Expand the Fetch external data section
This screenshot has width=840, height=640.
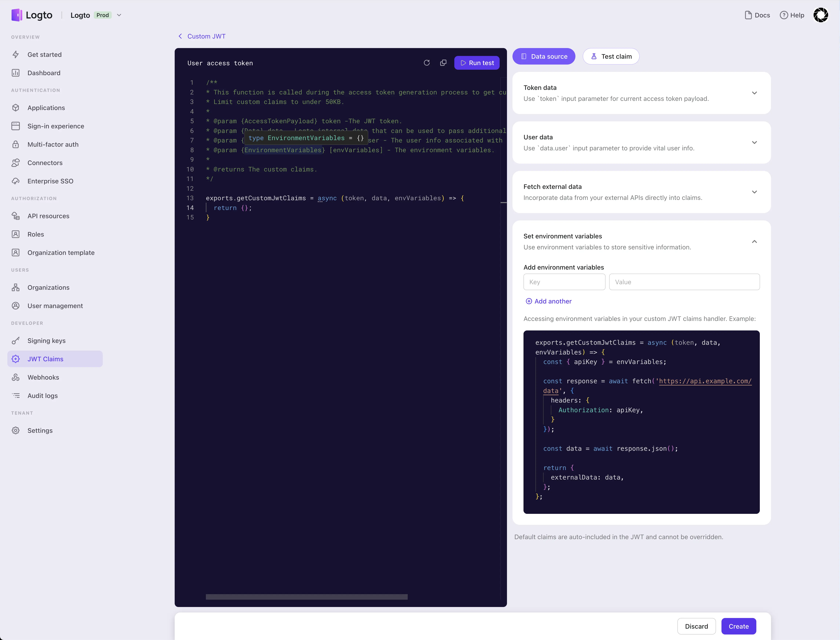tap(755, 192)
